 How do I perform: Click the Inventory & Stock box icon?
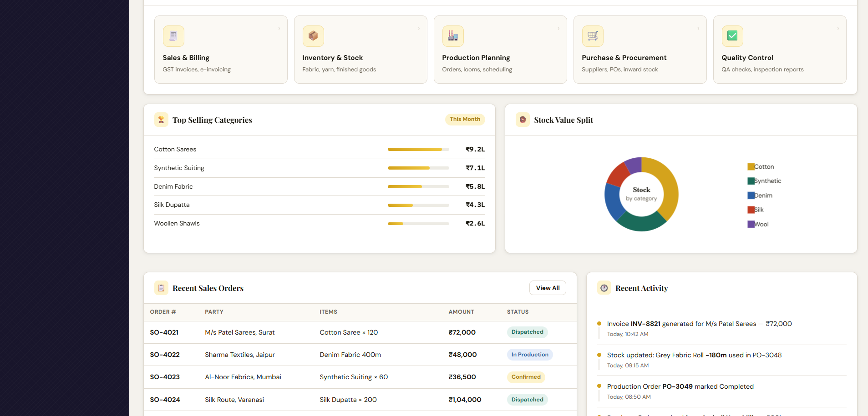pos(313,36)
